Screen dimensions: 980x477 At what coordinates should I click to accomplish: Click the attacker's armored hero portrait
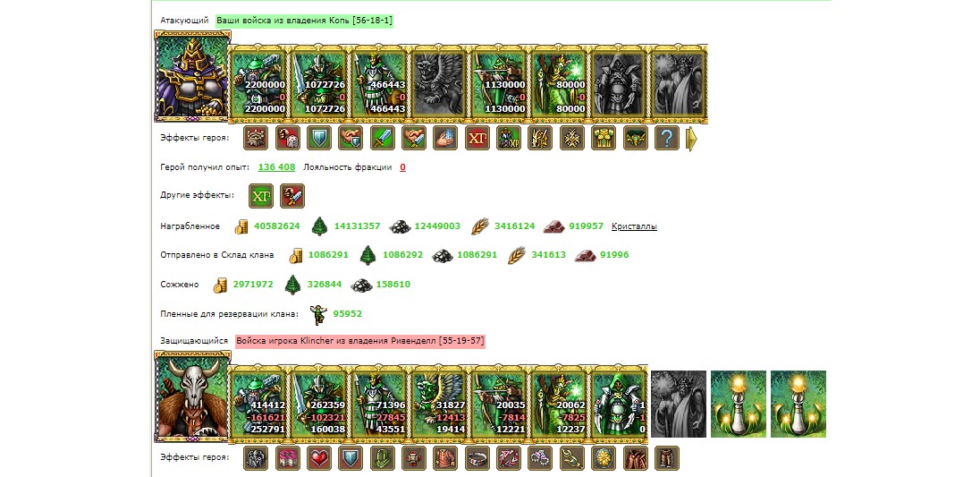click(x=192, y=76)
